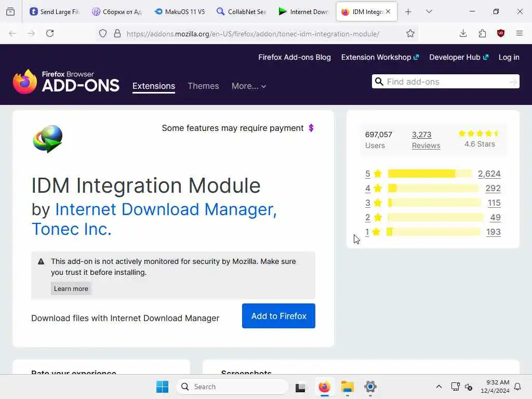This screenshot has height=399, width=532.
Task: Focus the Find add-ons search field
Action: point(446,82)
